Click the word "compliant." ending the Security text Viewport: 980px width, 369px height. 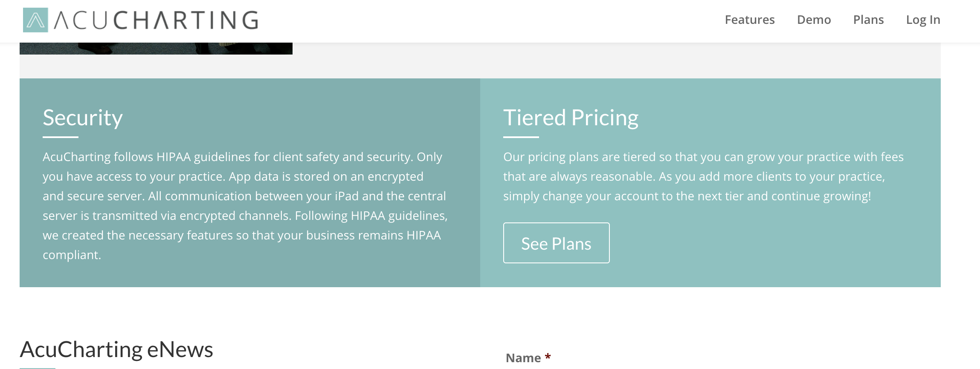[x=72, y=255]
